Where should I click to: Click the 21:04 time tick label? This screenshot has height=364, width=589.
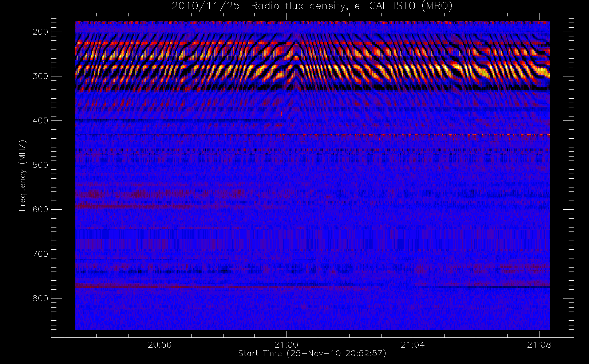tap(412, 345)
